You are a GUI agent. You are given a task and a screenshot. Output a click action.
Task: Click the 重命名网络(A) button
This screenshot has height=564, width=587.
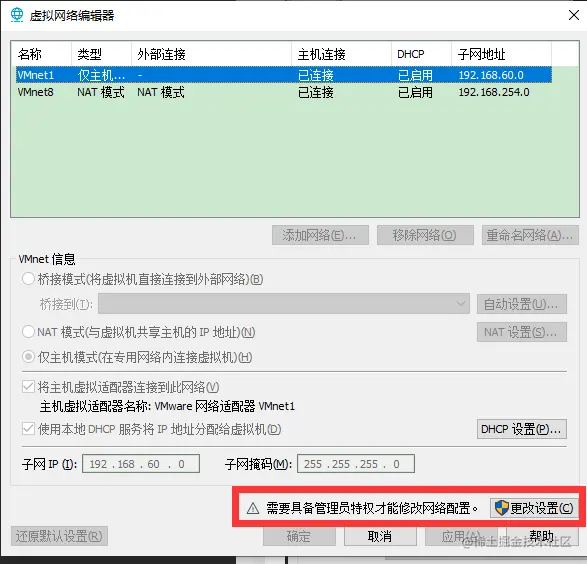tap(530, 235)
